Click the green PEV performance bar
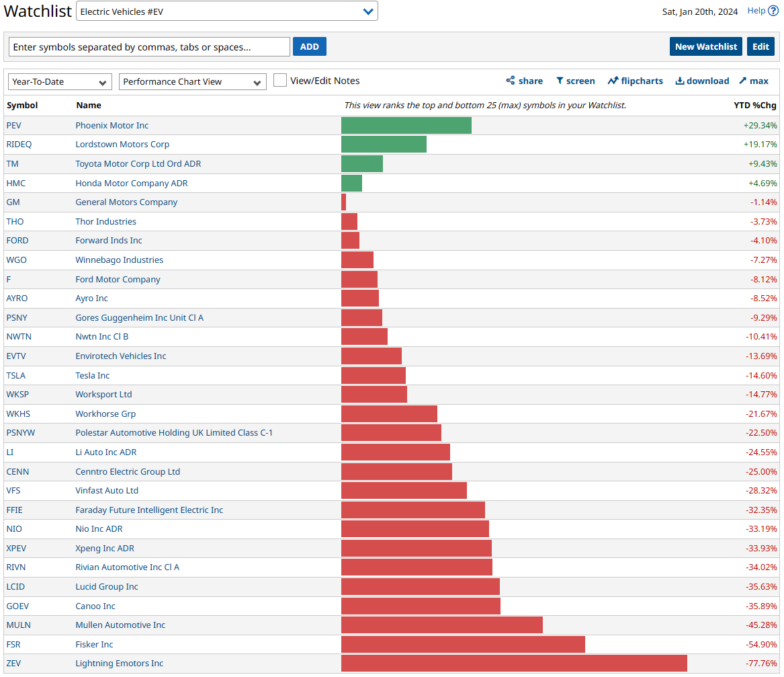The image size is (784, 677). point(406,125)
